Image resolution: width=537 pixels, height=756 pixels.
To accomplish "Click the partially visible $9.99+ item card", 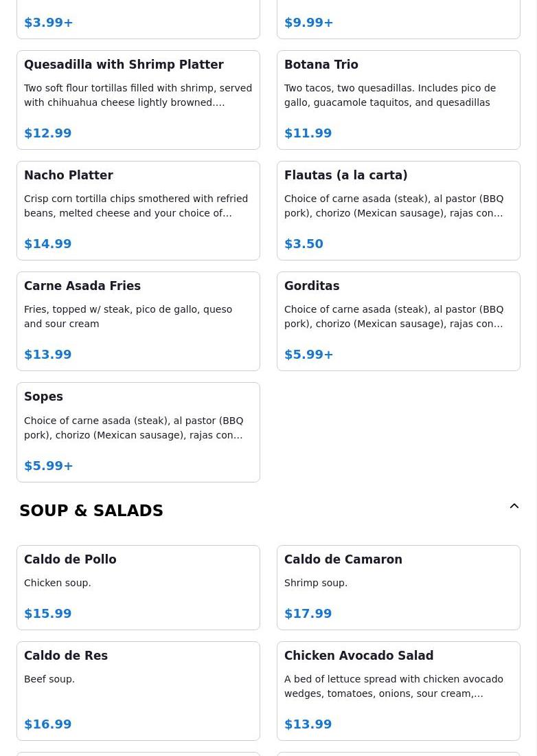I will tap(398, 19).
